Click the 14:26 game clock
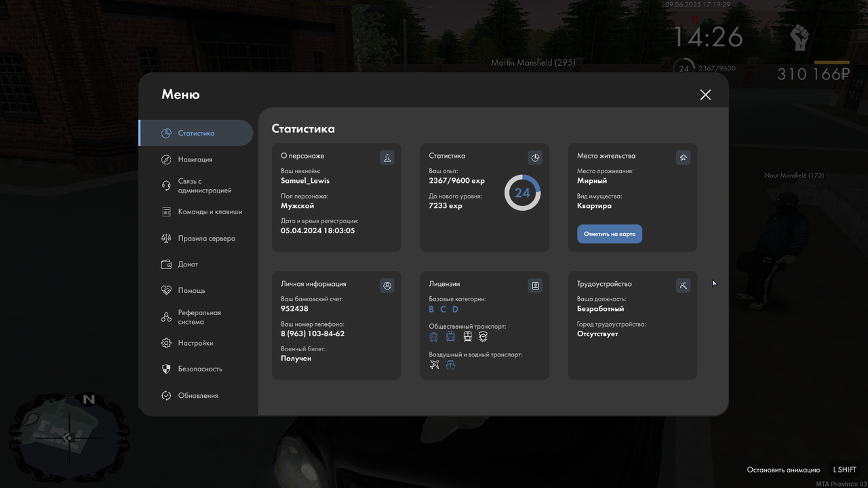This screenshot has height=488, width=868. [707, 37]
